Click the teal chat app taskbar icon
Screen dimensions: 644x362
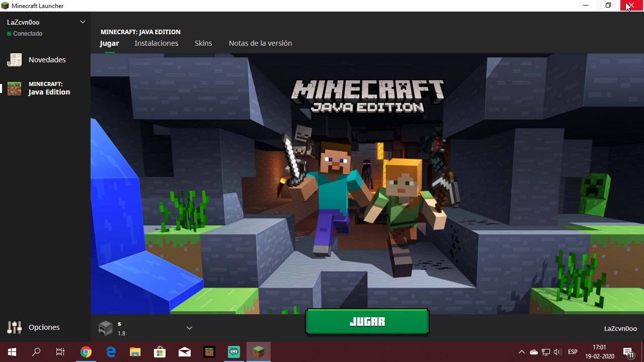pyautogui.click(x=234, y=352)
